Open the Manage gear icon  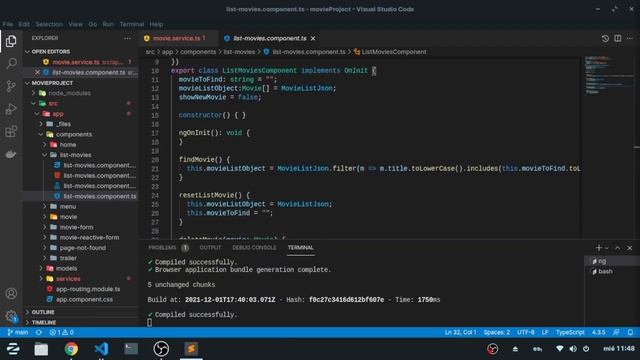(11, 316)
